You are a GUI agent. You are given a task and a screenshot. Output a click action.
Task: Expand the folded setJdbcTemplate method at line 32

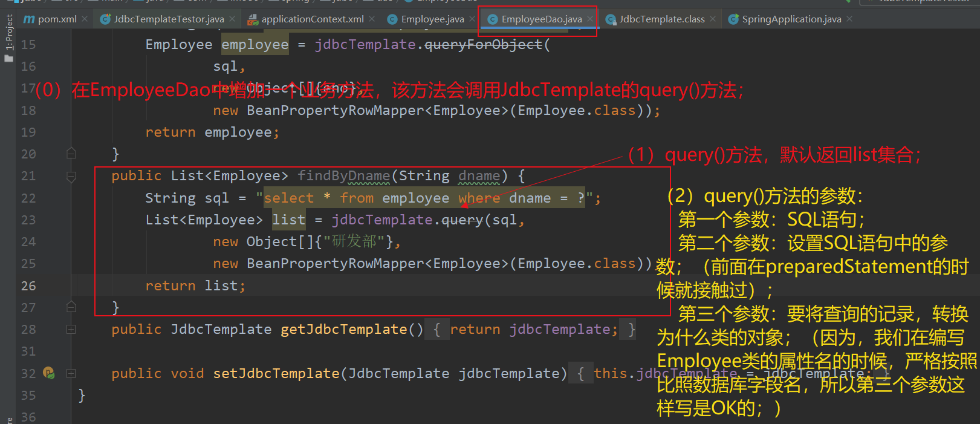71,373
